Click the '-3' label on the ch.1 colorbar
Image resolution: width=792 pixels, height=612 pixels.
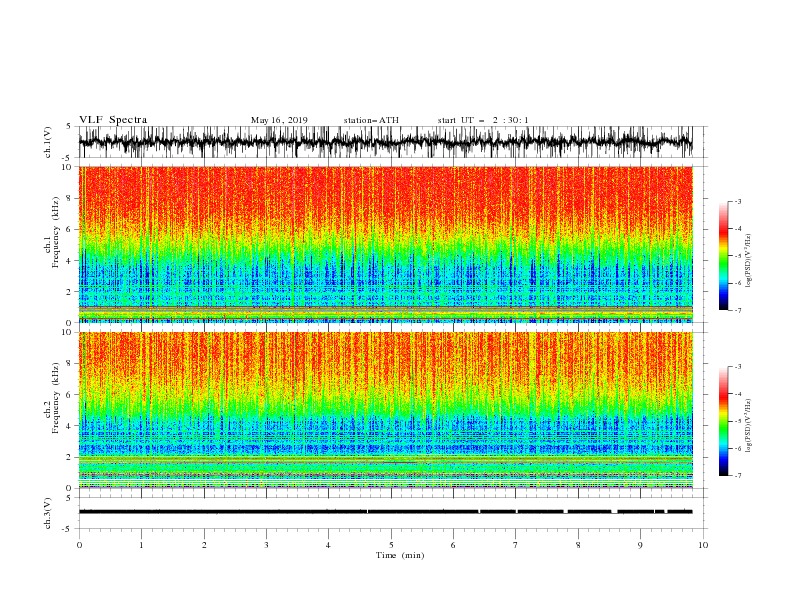(738, 201)
